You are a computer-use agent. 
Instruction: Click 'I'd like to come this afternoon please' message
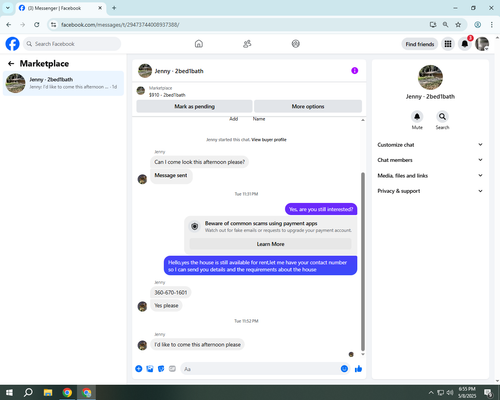point(197,344)
